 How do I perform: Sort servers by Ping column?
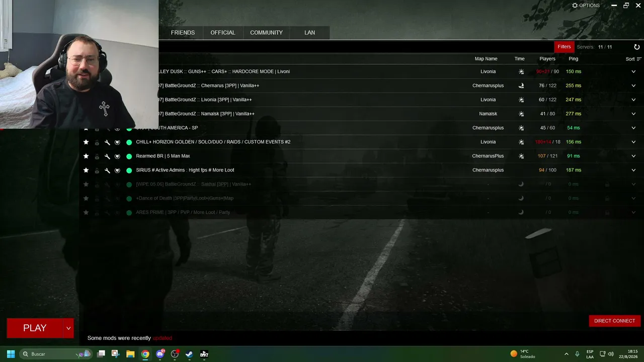(x=574, y=59)
